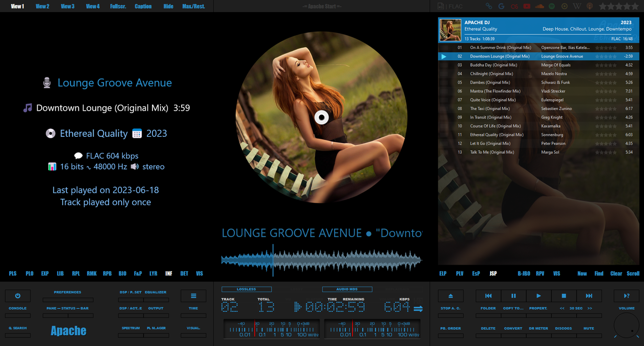
Task: Select the LYR panel tab
Action: pyautogui.click(x=153, y=274)
